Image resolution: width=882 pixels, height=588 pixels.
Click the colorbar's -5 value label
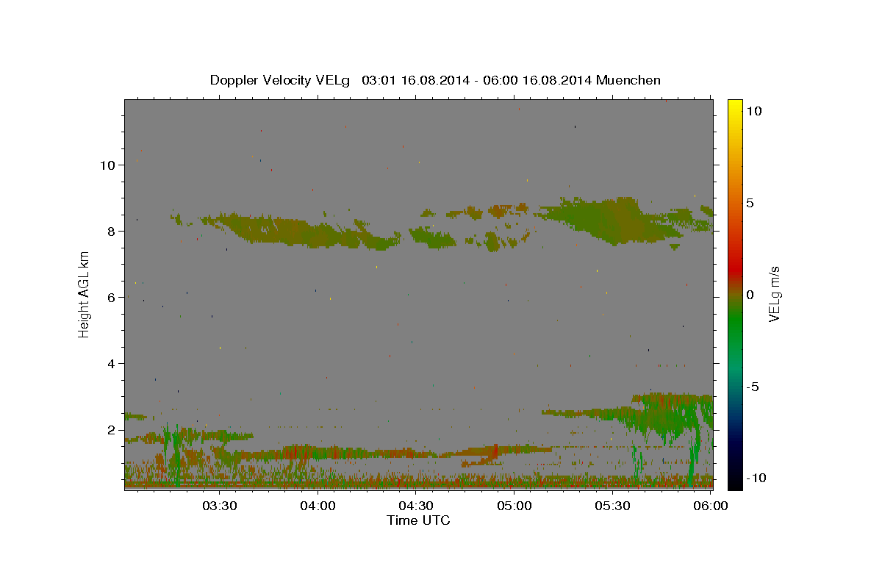753,387
